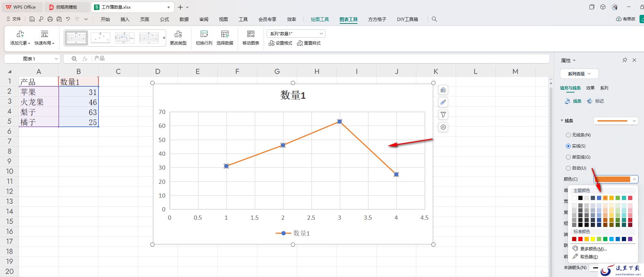
Task: Open the 系列选项 dropdown in properties panel
Action: 579,74
